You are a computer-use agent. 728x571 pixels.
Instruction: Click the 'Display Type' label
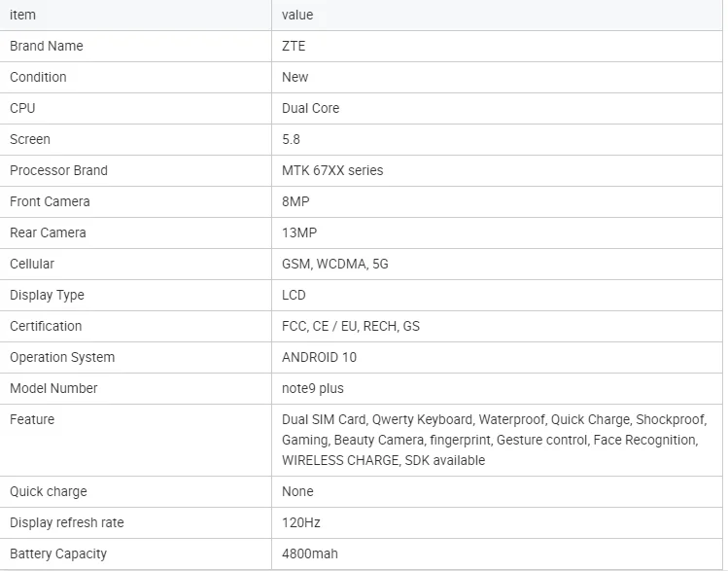(x=47, y=295)
